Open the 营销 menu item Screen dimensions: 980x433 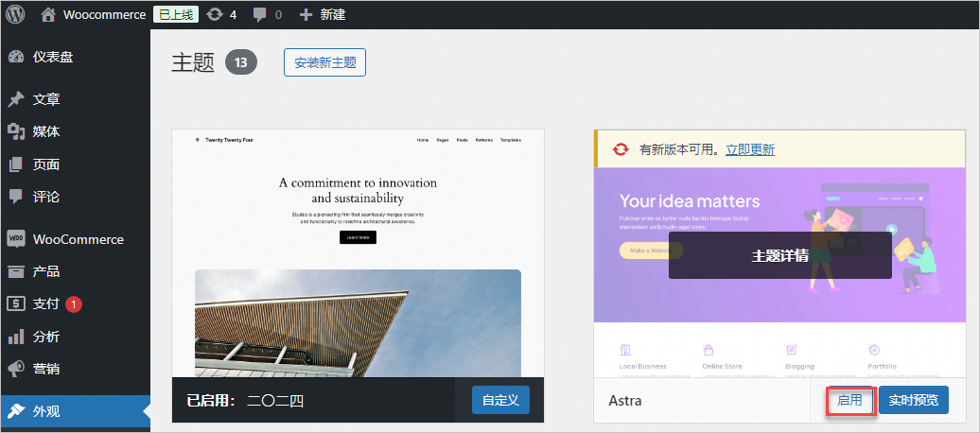tap(46, 369)
